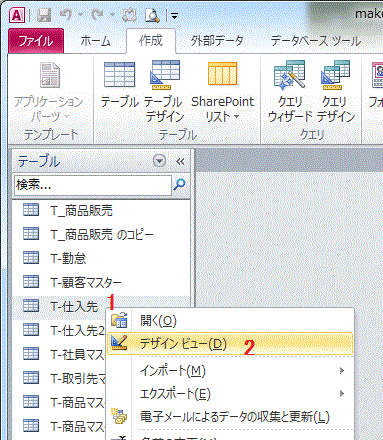The width and height of the screenshot is (383, 440).
Task: Switch to the 外部データ tab
Action: pyautogui.click(x=217, y=41)
